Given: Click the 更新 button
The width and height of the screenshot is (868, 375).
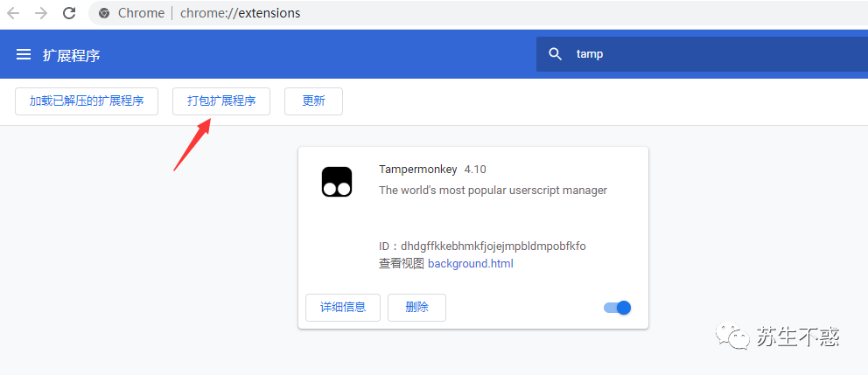Looking at the screenshot, I should (x=313, y=101).
